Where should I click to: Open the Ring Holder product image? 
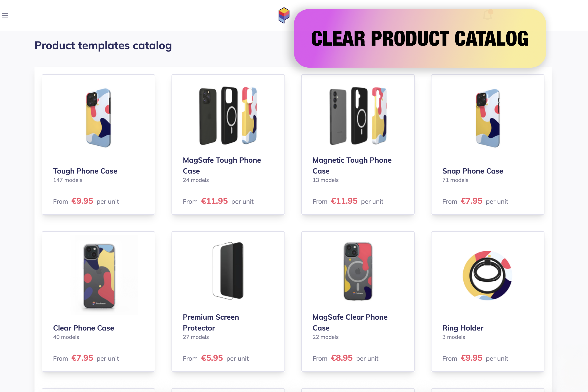488,275
